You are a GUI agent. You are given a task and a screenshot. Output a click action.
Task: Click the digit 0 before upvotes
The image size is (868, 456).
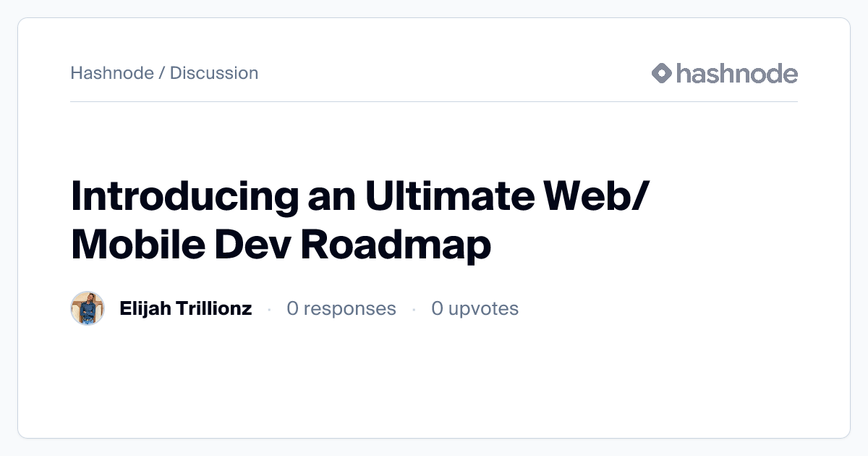(x=437, y=308)
